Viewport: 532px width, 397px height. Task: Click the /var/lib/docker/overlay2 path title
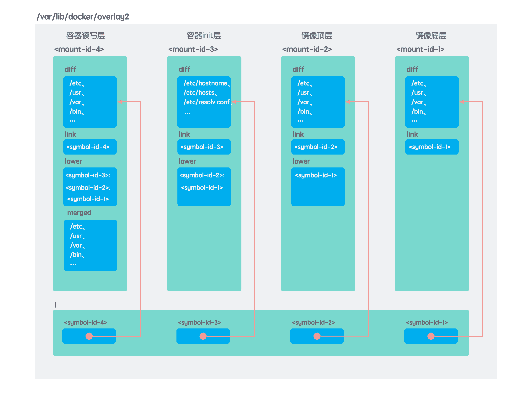pos(83,17)
